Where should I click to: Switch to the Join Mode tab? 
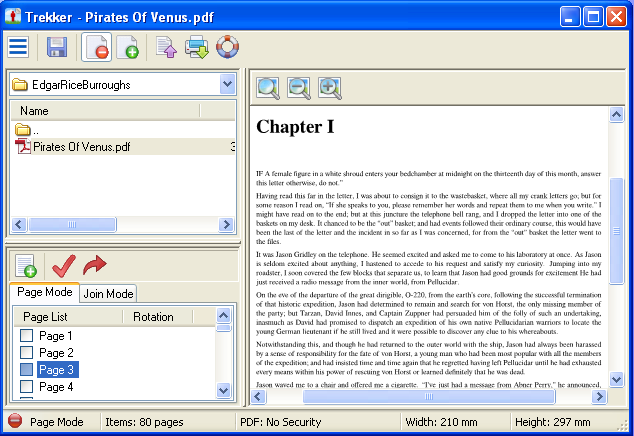108,294
